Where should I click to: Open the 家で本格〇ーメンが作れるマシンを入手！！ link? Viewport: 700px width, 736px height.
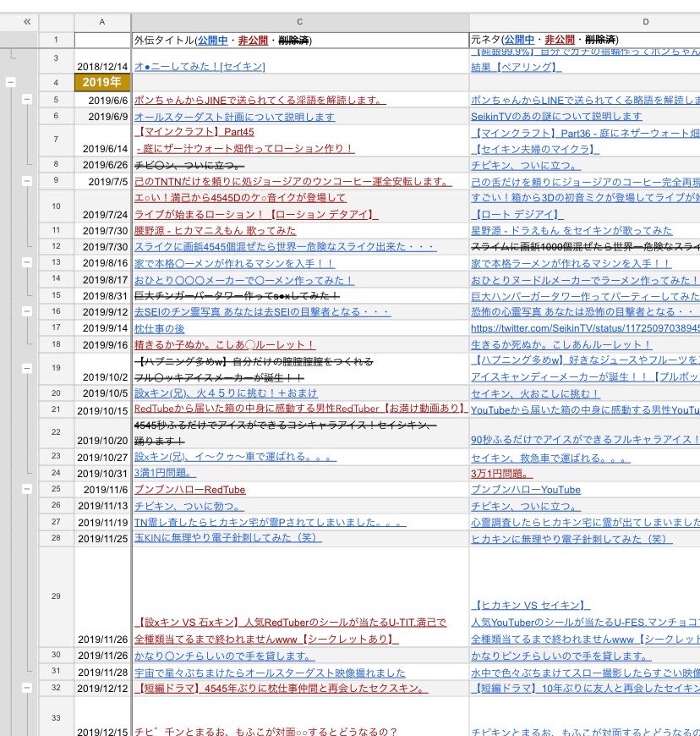point(234,263)
